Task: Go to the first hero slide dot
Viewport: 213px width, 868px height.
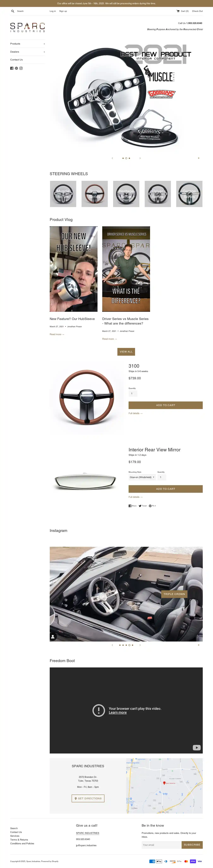Action: tap(123, 158)
